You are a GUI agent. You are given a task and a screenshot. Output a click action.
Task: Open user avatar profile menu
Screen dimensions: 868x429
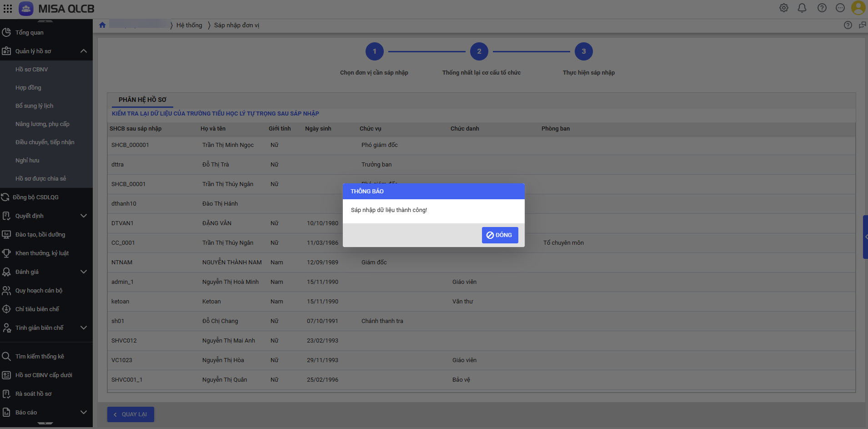(858, 8)
